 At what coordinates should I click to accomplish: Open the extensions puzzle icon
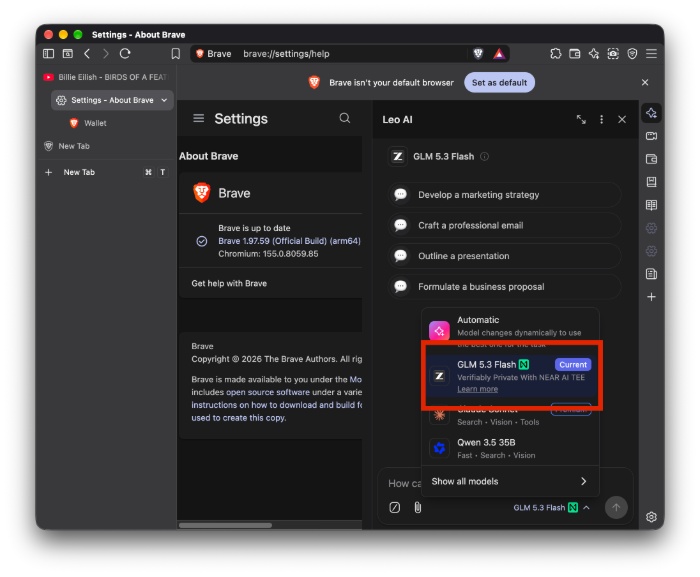pos(555,54)
